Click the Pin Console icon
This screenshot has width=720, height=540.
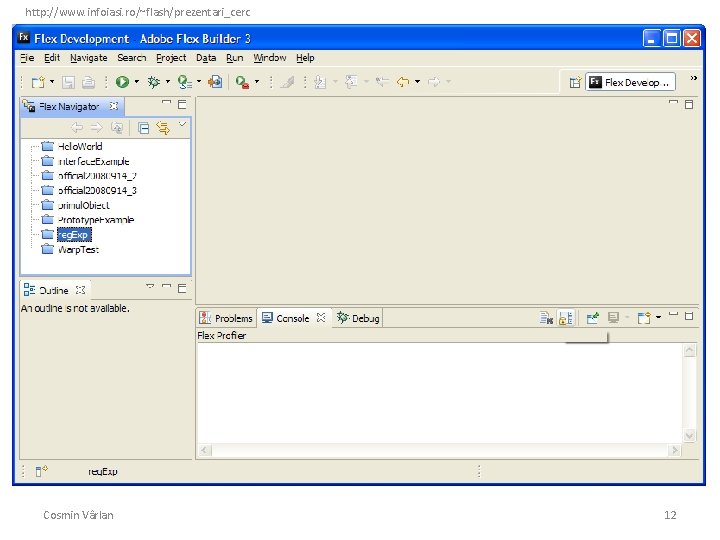tap(593, 318)
